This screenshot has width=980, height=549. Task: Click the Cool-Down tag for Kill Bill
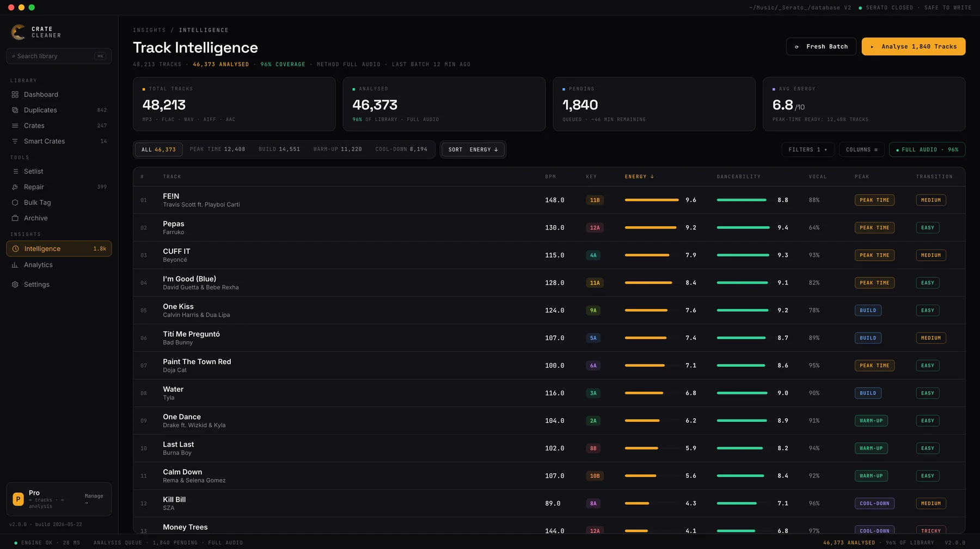(874, 504)
